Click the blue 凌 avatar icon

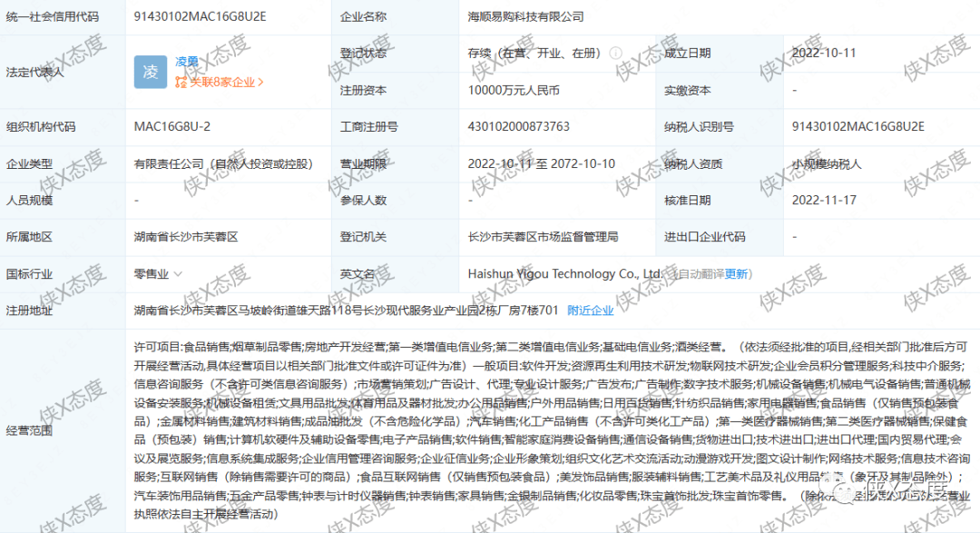[x=150, y=72]
